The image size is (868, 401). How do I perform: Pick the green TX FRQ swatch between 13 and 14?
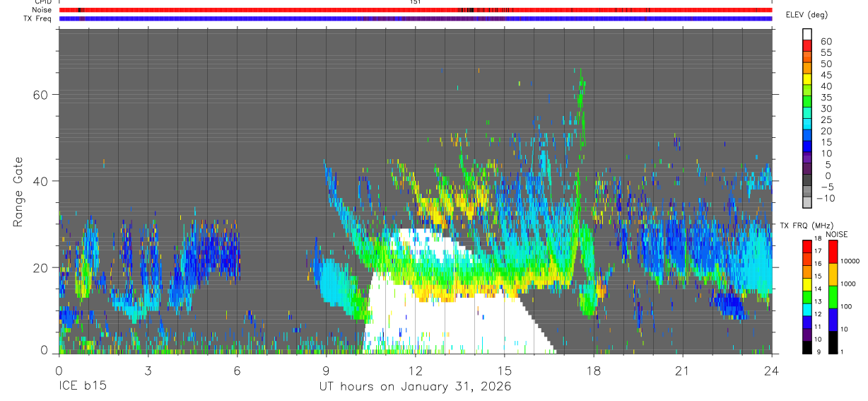[807, 297]
